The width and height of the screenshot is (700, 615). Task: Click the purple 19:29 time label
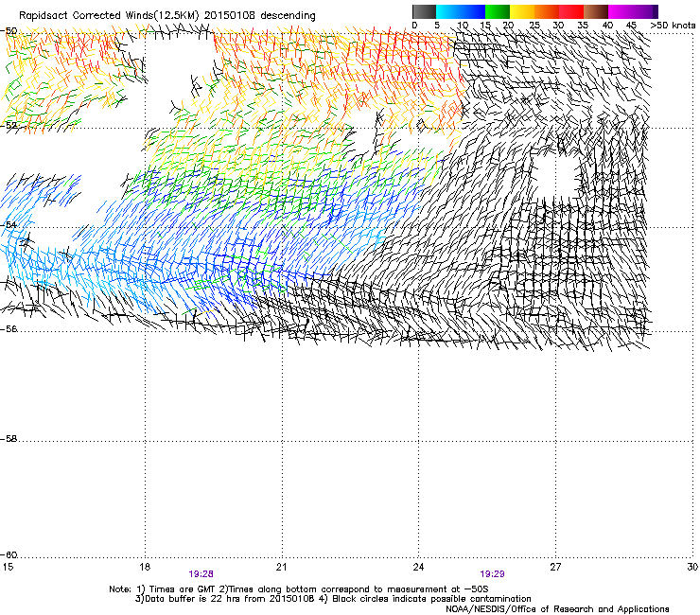coord(492,574)
